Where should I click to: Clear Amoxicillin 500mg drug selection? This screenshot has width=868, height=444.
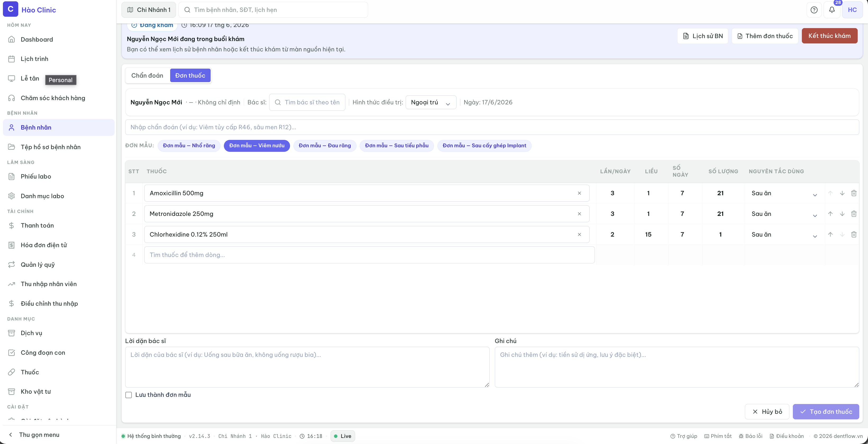click(579, 193)
